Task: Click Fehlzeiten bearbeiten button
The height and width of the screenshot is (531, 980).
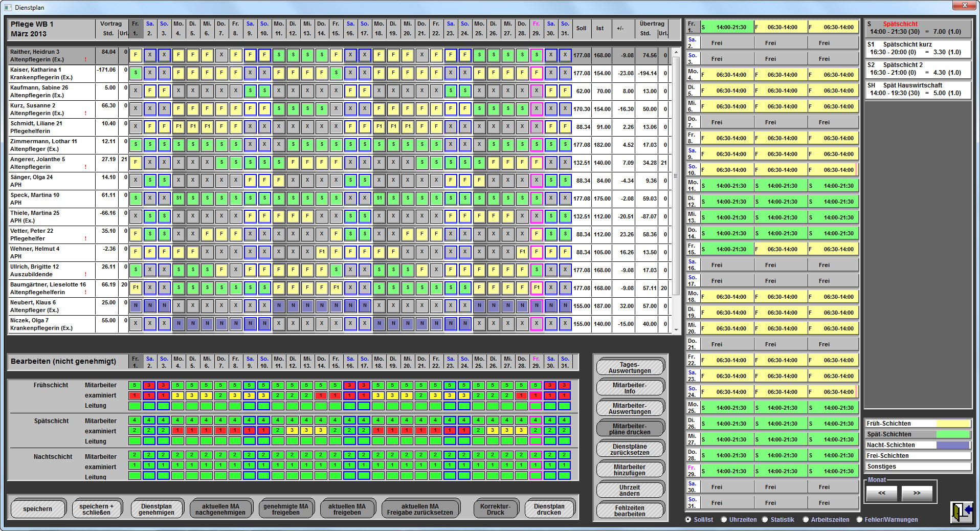Action: pyautogui.click(x=630, y=511)
